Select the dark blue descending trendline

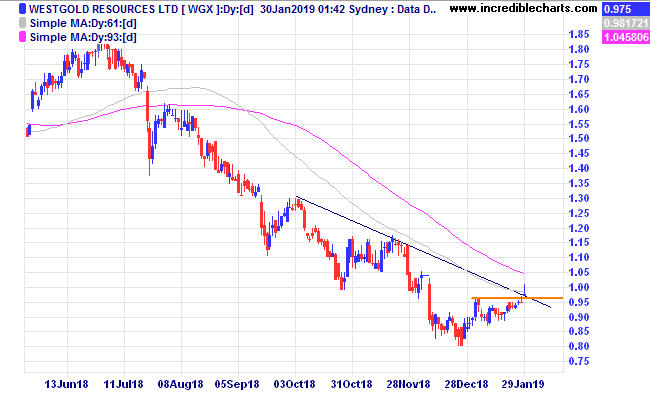click(x=423, y=252)
